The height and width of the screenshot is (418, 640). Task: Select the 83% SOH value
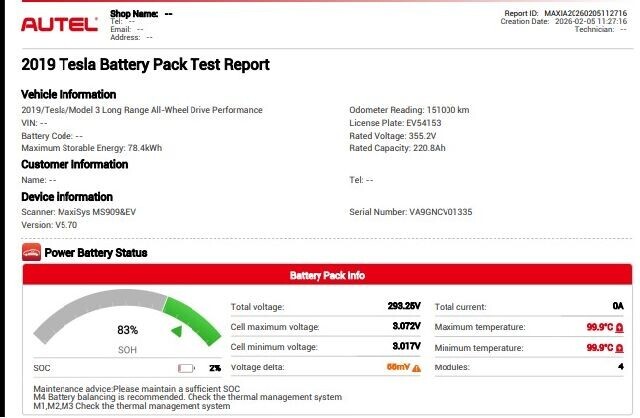pos(127,330)
